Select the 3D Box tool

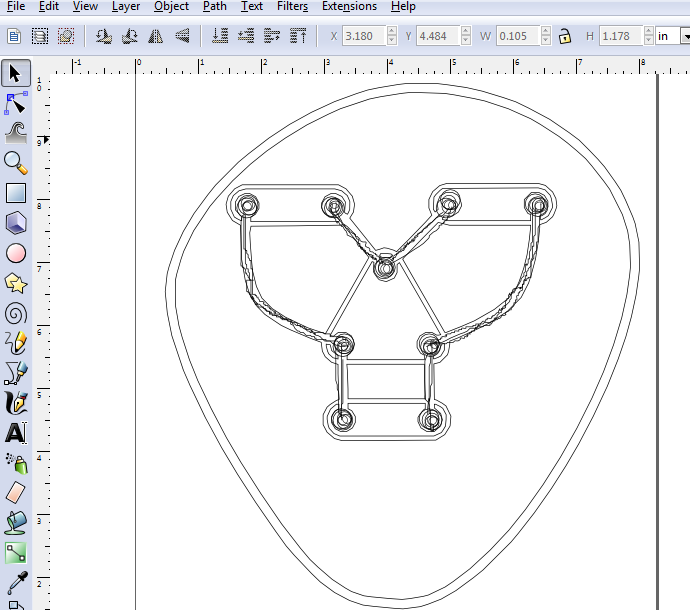click(x=16, y=223)
